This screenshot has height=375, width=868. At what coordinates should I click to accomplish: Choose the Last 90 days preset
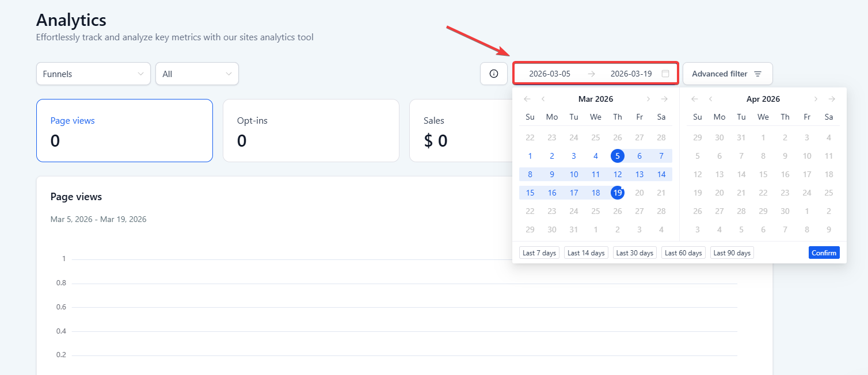[x=732, y=253]
